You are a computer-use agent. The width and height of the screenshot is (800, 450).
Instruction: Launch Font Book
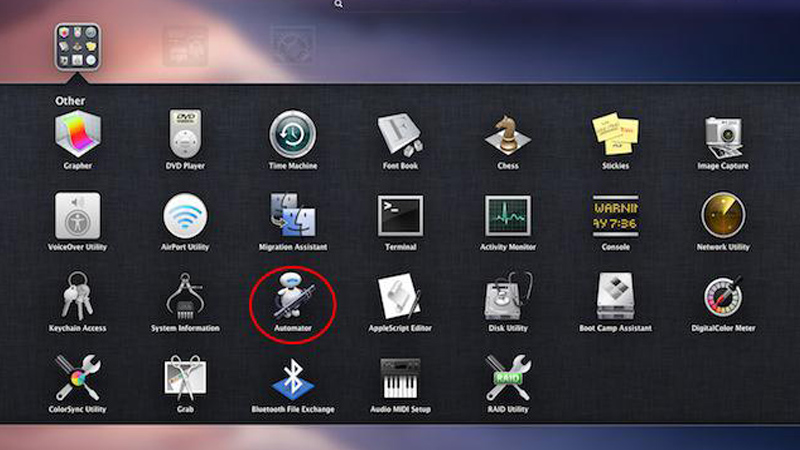pyautogui.click(x=400, y=135)
